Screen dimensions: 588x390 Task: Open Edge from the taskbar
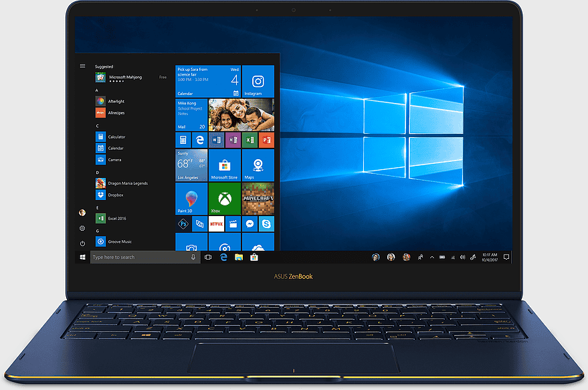click(224, 258)
